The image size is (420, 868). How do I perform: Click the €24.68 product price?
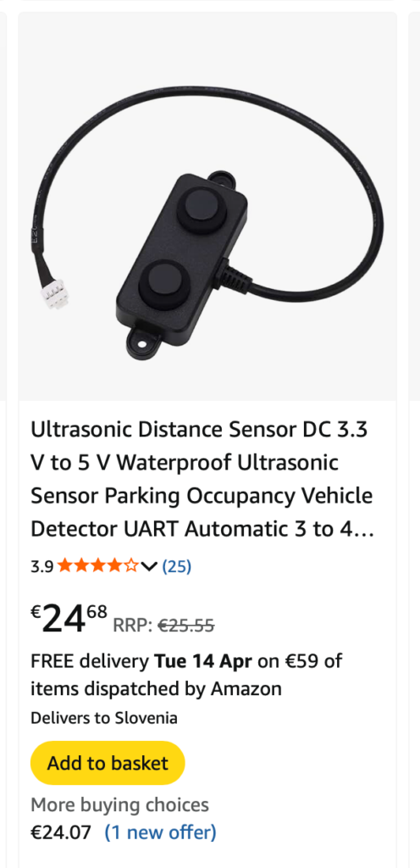point(69,618)
